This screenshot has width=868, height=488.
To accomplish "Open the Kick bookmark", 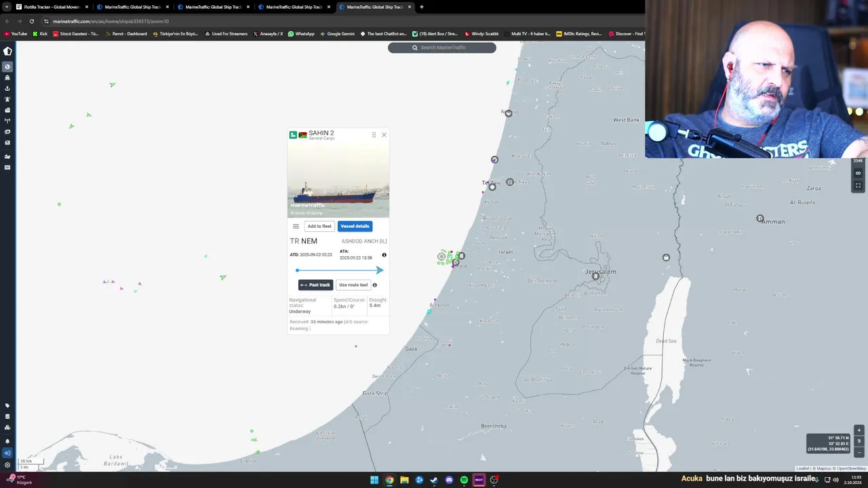I will tap(40, 33).
